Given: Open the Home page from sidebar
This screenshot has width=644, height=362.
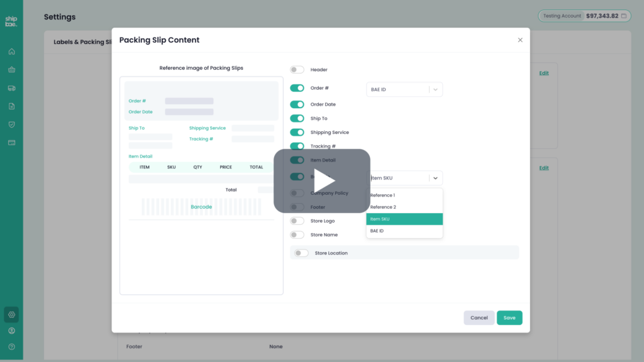Looking at the screenshot, I should 11,52.
